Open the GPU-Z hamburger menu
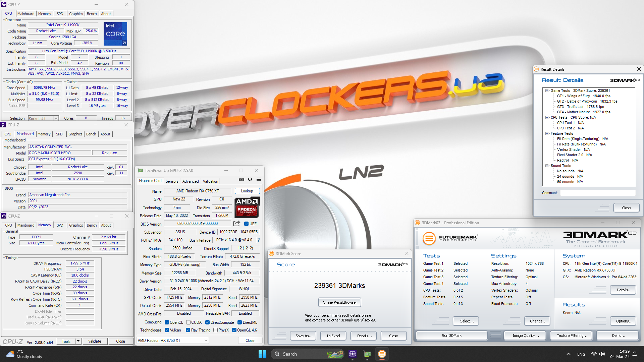 (259, 180)
